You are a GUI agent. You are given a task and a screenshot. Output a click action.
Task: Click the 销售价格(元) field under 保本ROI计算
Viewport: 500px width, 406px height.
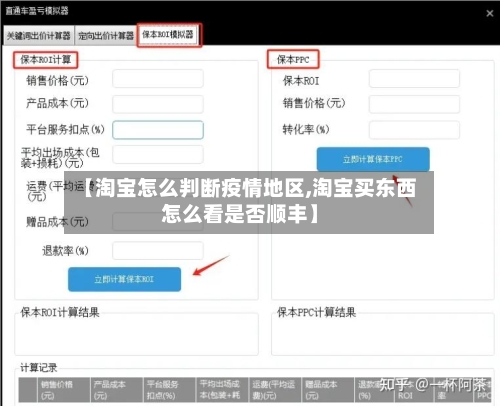(x=158, y=79)
